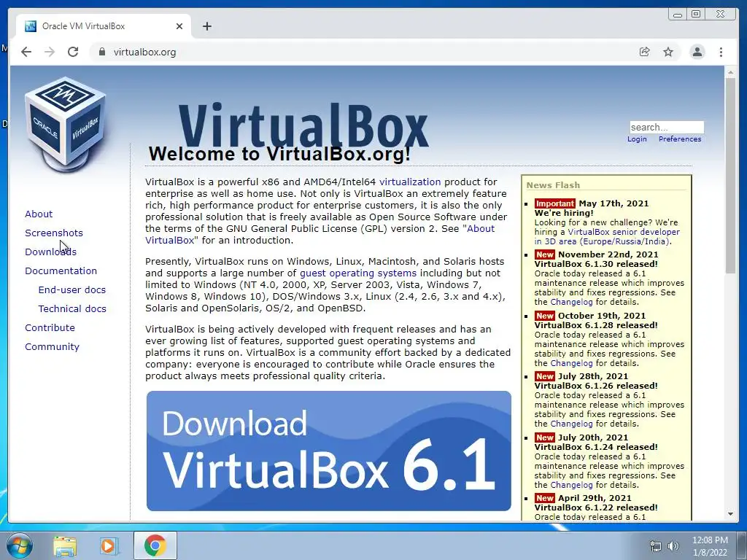Open Downloads in the sidebar
The width and height of the screenshot is (747, 560).
coord(50,252)
